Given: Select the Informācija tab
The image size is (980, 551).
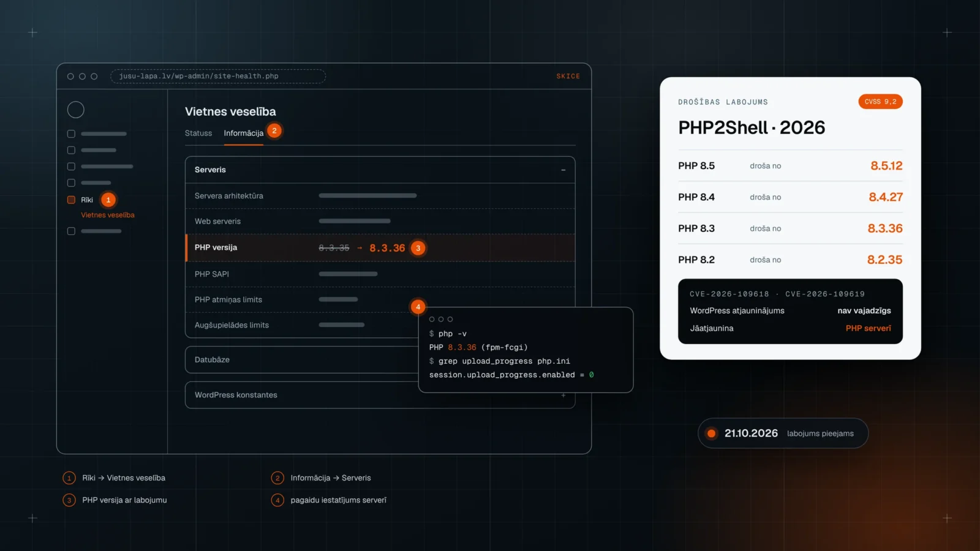Looking at the screenshot, I should pos(243,133).
